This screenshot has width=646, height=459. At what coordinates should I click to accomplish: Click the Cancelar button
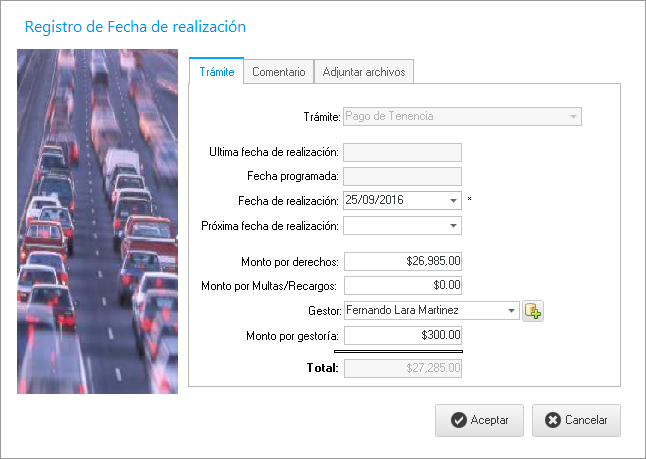[576, 420]
